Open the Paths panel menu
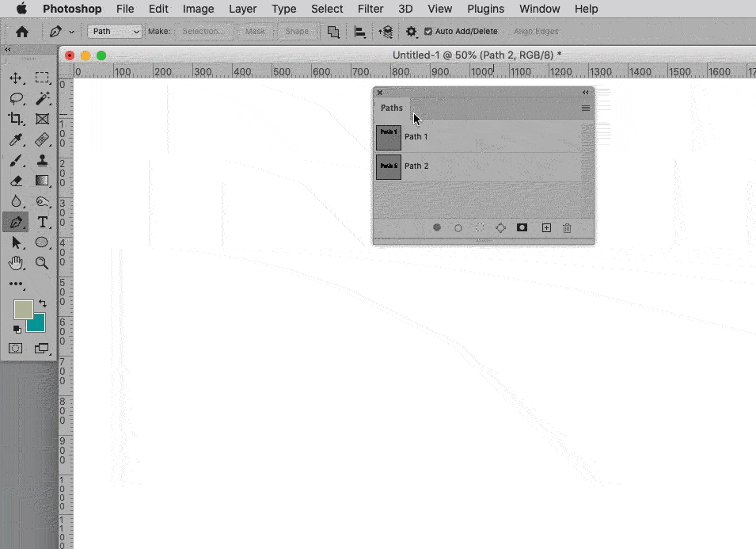Screen dimensions: 756x549 point(586,108)
